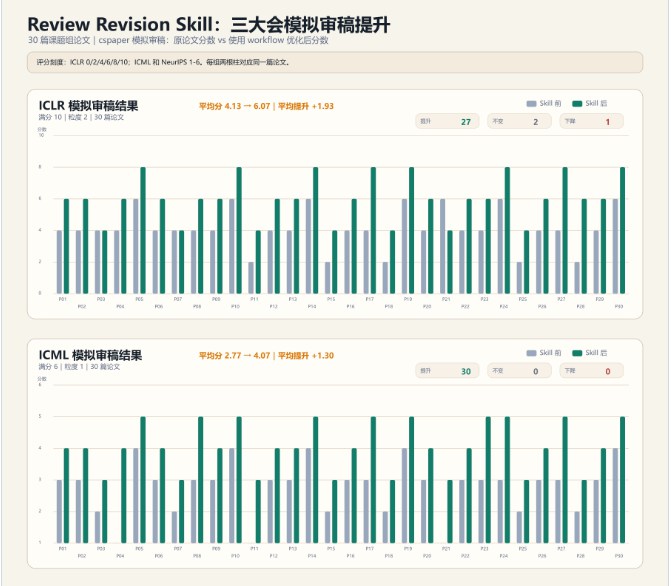671x586 pixels.
Task: Click the 'P30' axis label under the ICLR chart
Action: (619, 306)
